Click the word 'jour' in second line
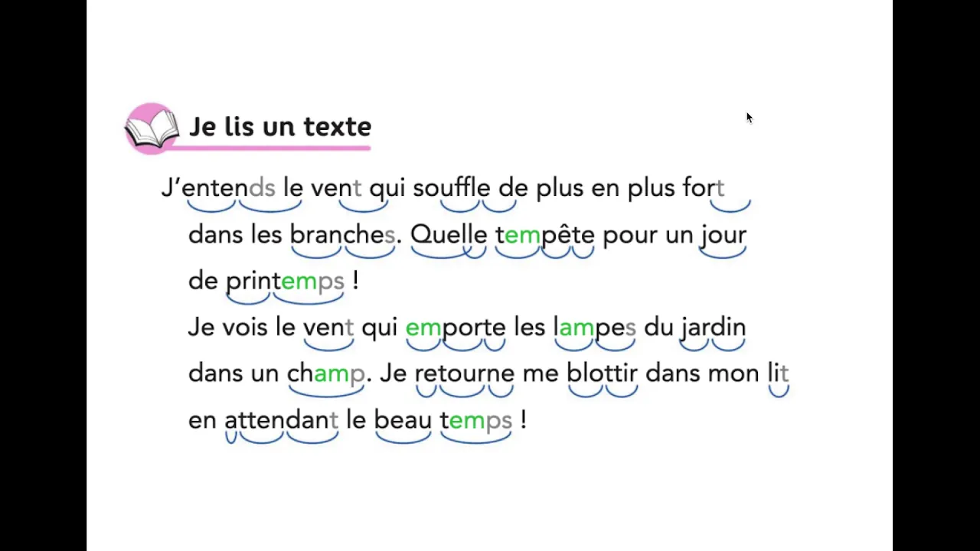The width and height of the screenshot is (980, 551). [724, 235]
